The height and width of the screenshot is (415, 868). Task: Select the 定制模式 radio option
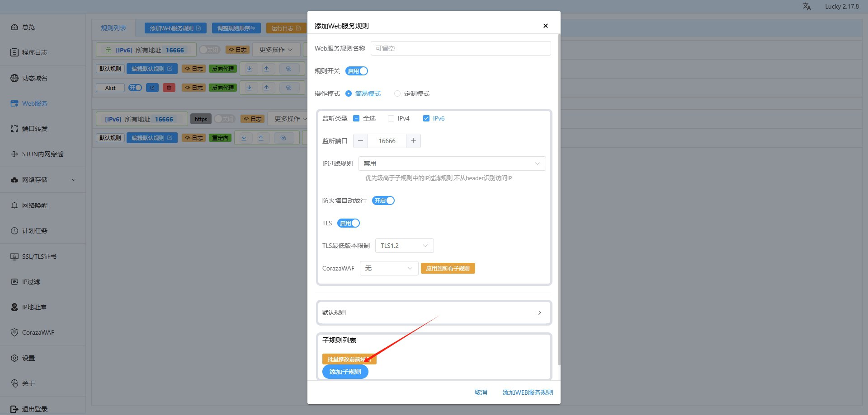[397, 93]
